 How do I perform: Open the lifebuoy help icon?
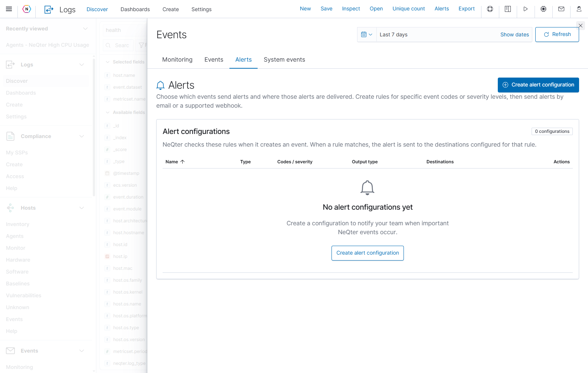(490, 9)
